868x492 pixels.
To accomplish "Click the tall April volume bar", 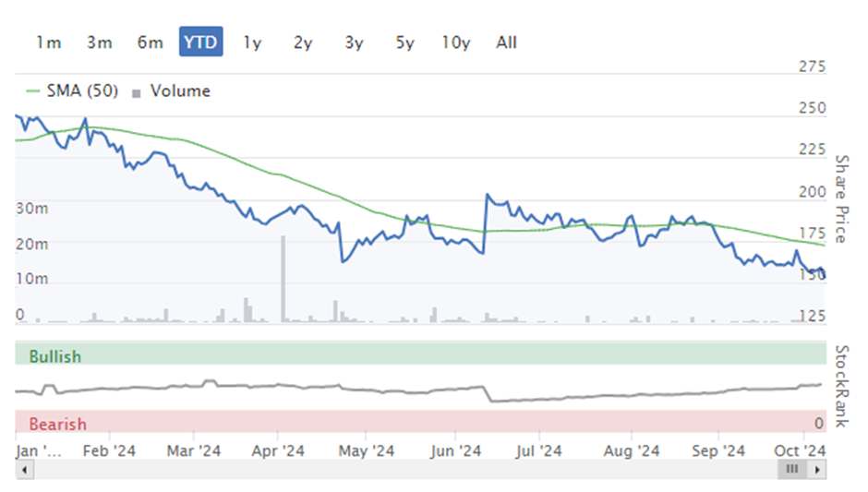I will (283, 279).
